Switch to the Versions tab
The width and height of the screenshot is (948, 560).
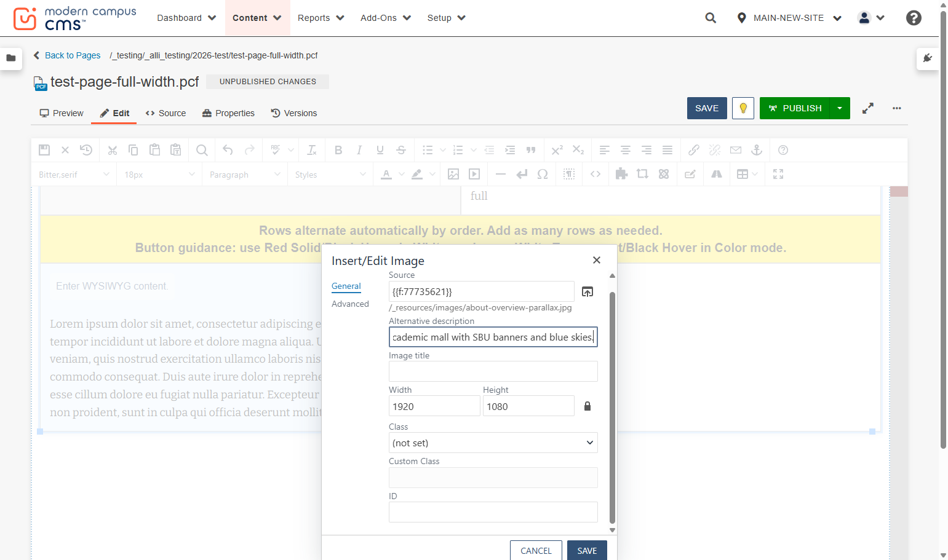point(294,113)
